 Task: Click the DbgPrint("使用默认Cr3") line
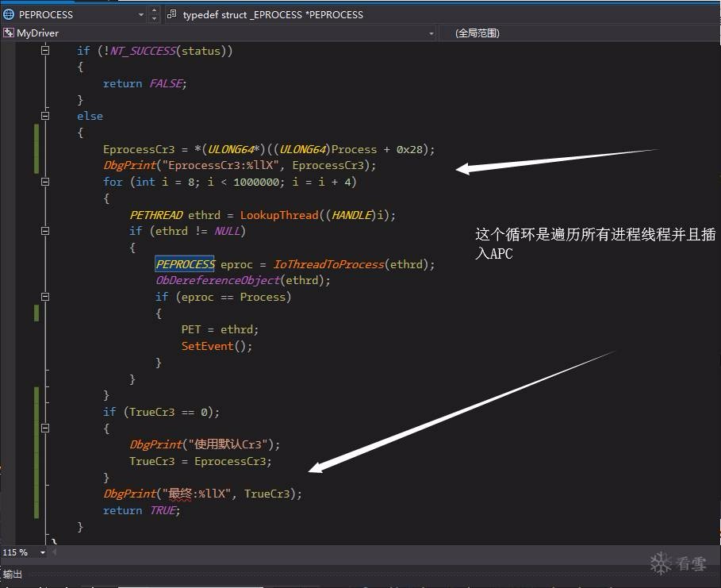click(205, 444)
